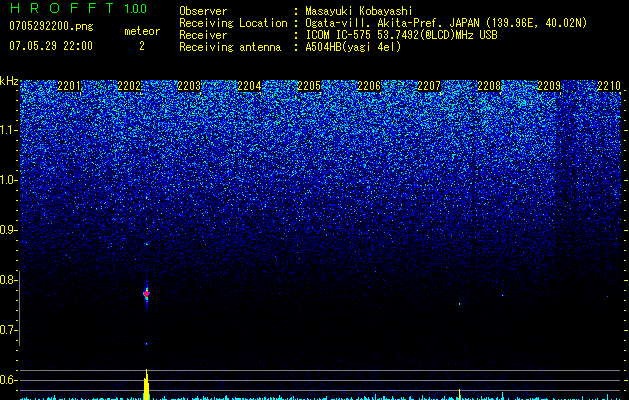Click the 2205 time marker
This screenshot has width=629, height=400.
coord(309,86)
